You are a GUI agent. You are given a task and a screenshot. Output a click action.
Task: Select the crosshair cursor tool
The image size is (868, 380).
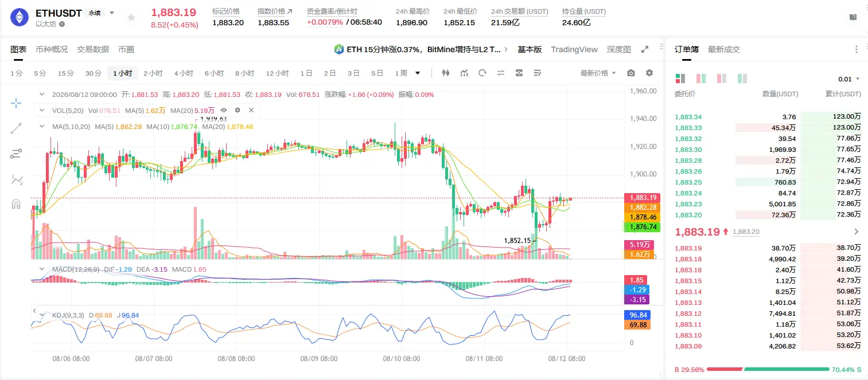[16, 103]
